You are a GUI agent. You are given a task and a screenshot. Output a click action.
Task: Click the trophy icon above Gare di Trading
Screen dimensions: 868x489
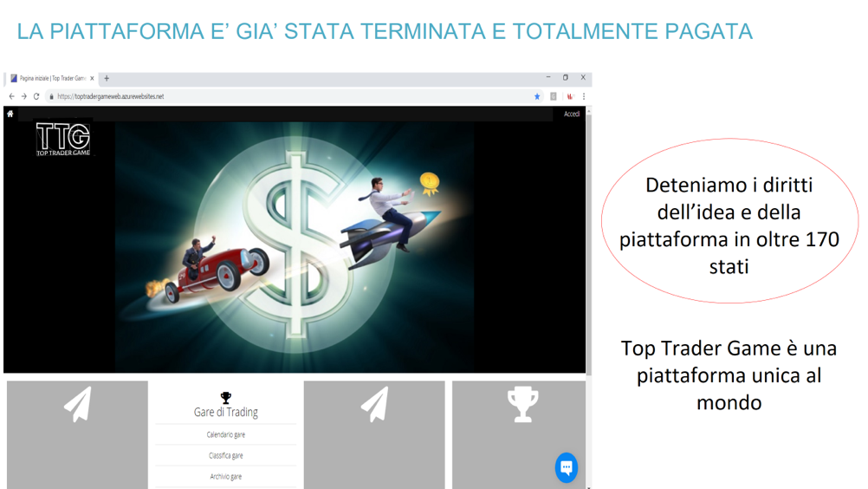(x=226, y=398)
